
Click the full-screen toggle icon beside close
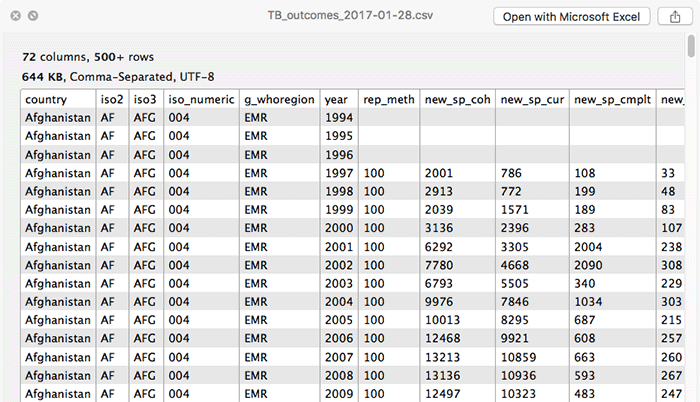click(x=33, y=16)
